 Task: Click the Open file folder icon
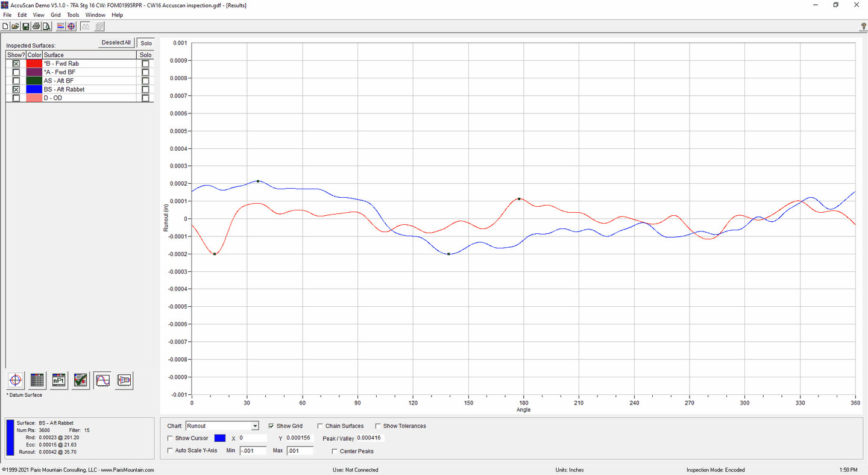pyautogui.click(x=16, y=27)
